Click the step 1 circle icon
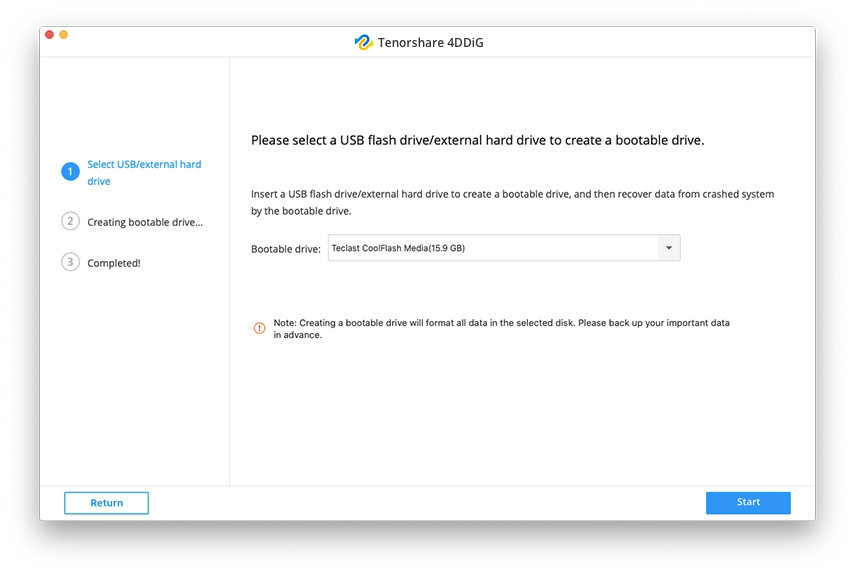Screen dimensions: 855x573 click(x=70, y=172)
